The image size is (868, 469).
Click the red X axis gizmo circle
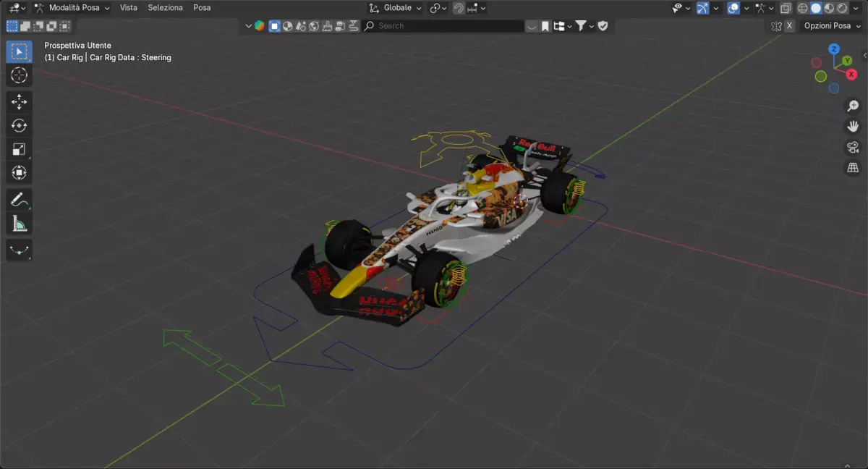pos(851,74)
